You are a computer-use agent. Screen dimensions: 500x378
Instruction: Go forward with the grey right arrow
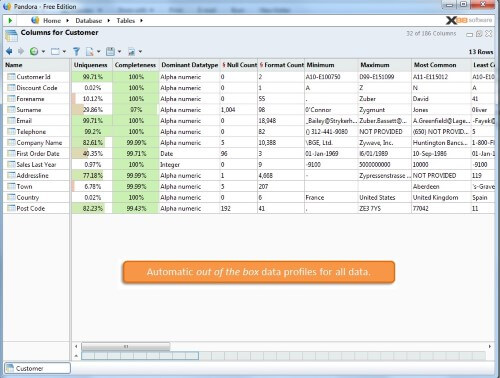point(21,51)
